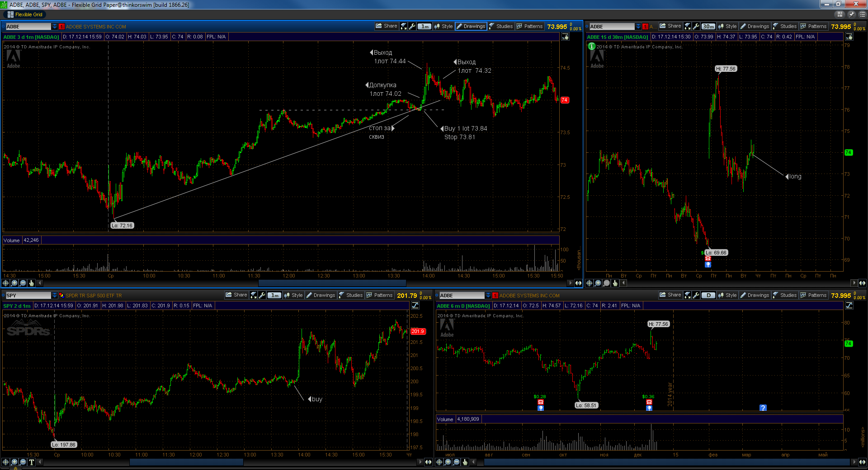The height and width of the screenshot is (470, 868).
Task: Open Studies menu in top-left ADBE chart
Action: click(500, 26)
